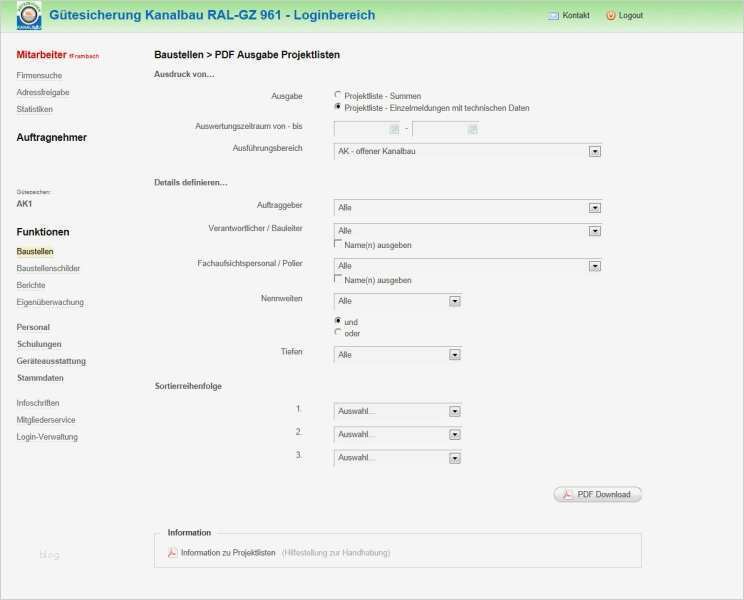This screenshot has height=600, width=744.
Task: Open Schulungen menu item
Action: tap(39, 344)
